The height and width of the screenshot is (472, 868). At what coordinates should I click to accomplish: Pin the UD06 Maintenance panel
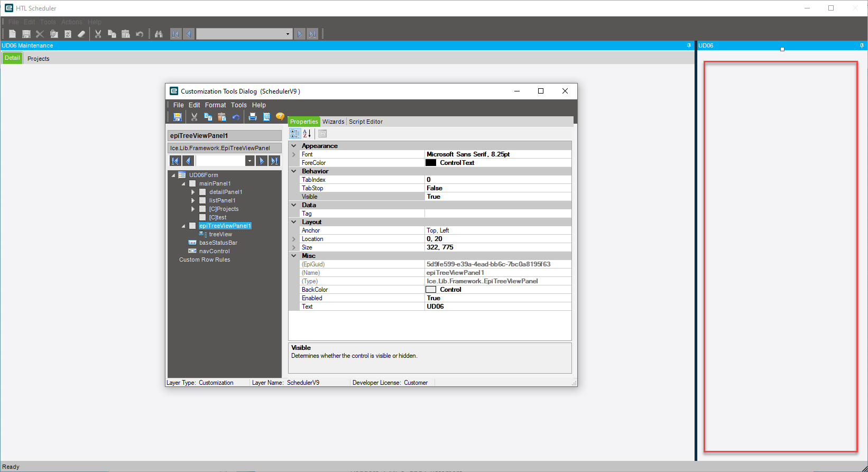pos(689,45)
